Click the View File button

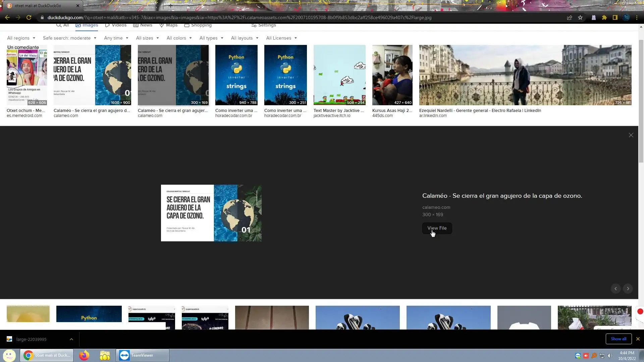437,228
